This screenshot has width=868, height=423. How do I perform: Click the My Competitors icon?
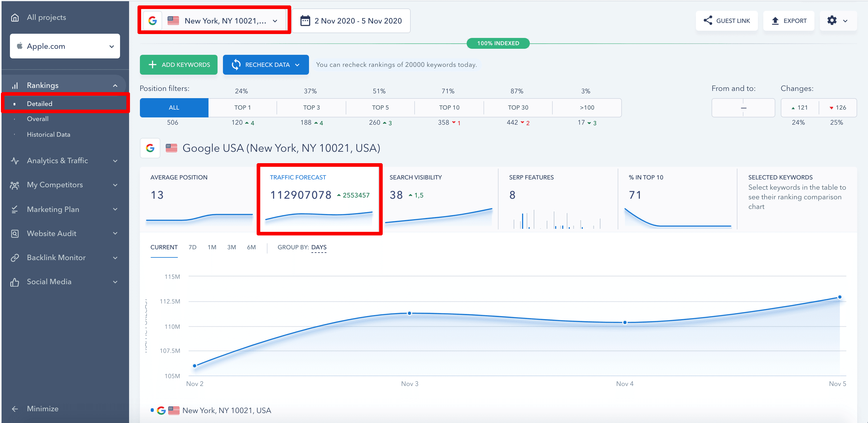(16, 184)
